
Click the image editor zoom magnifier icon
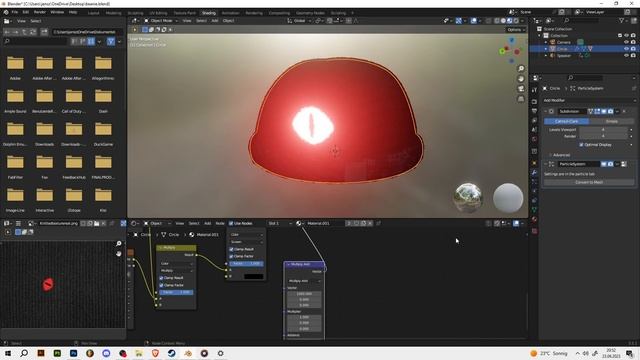(x=119, y=244)
